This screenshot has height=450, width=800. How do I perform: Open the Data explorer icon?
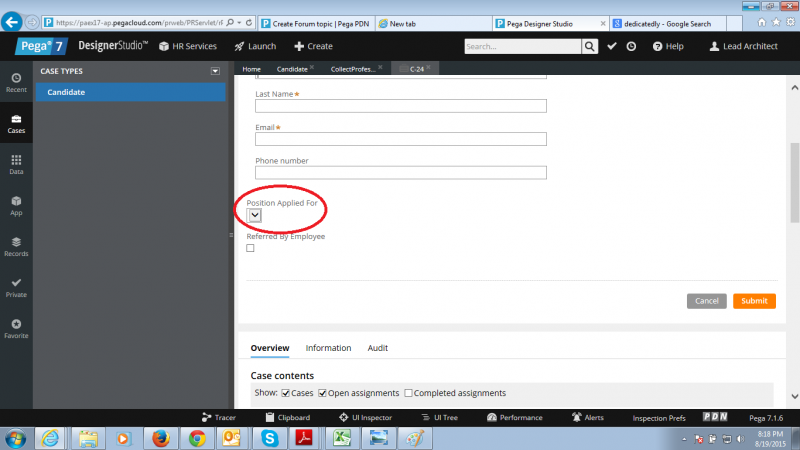(x=16, y=164)
